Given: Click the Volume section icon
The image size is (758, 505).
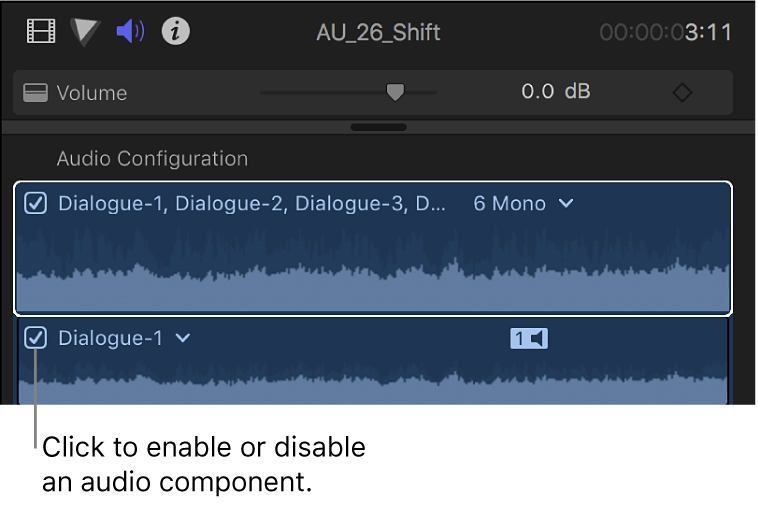Looking at the screenshot, I should [36, 93].
